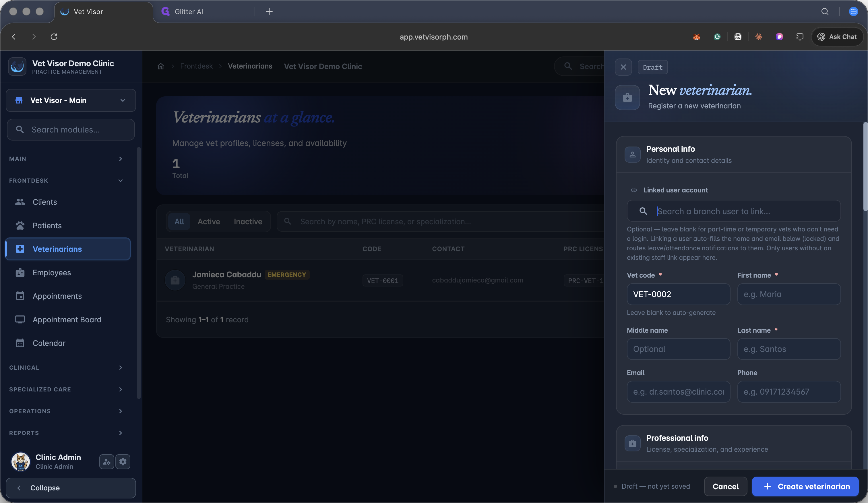This screenshot has height=503, width=868.
Task: Expand the REPORTS sidebar section
Action: coord(66,433)
